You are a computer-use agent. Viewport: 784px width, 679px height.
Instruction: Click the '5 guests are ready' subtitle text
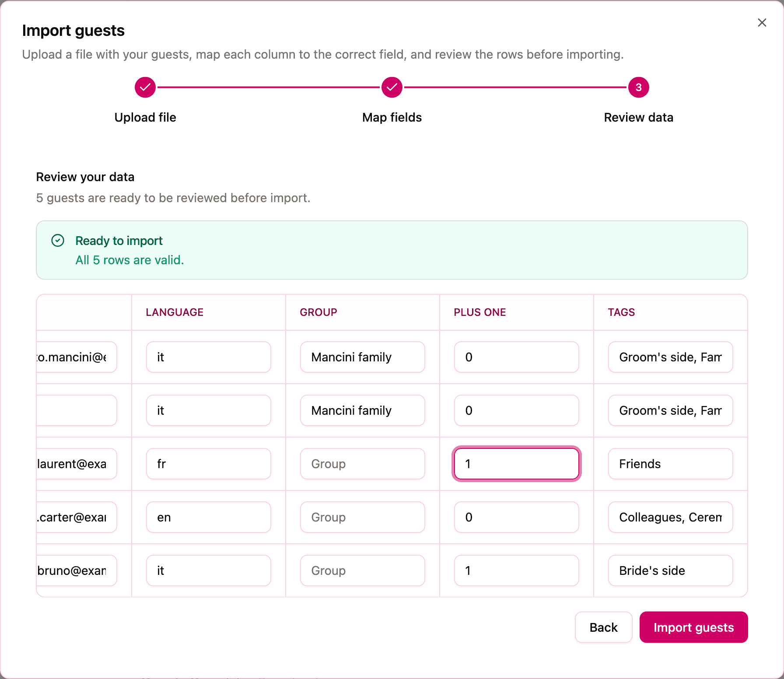click(173, 198)
